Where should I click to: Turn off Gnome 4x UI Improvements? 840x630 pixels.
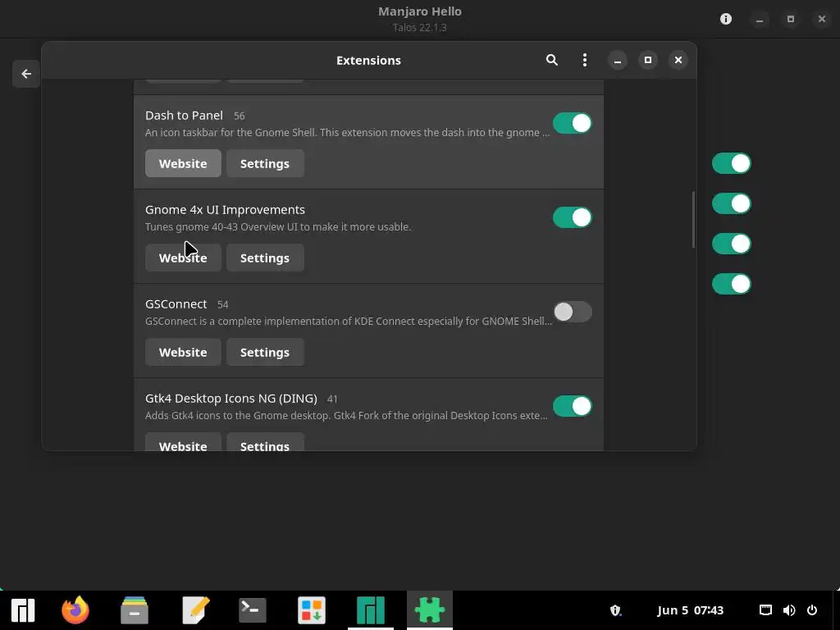pyautogui.click(x=572, y=217)
